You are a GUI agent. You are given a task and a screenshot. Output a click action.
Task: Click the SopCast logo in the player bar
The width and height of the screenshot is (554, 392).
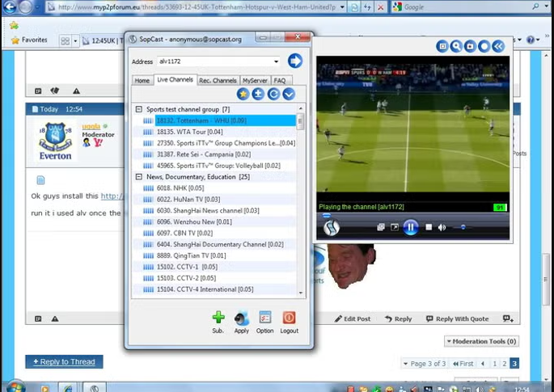pos(332,227)
